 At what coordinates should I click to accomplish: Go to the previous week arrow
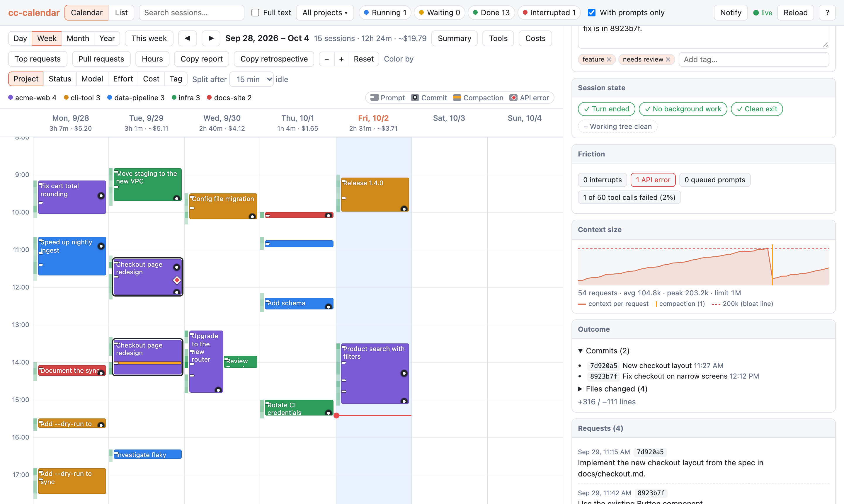(x=187, y=38)
